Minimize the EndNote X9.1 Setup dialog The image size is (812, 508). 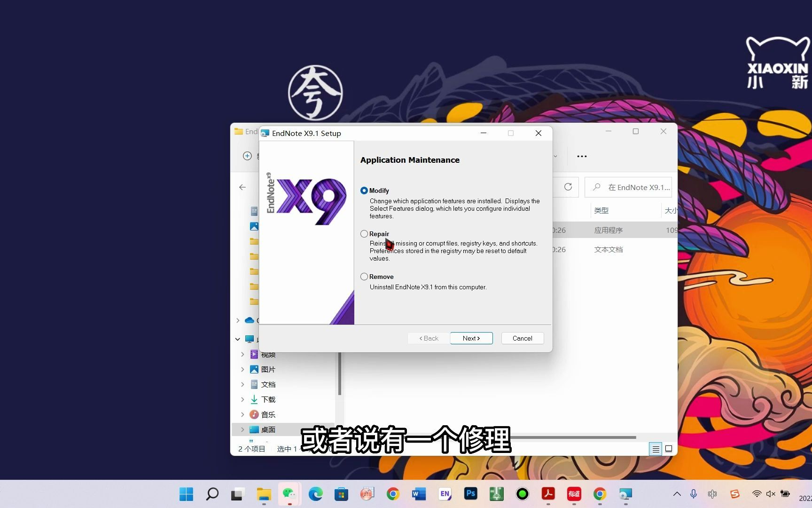click(484, 133)
